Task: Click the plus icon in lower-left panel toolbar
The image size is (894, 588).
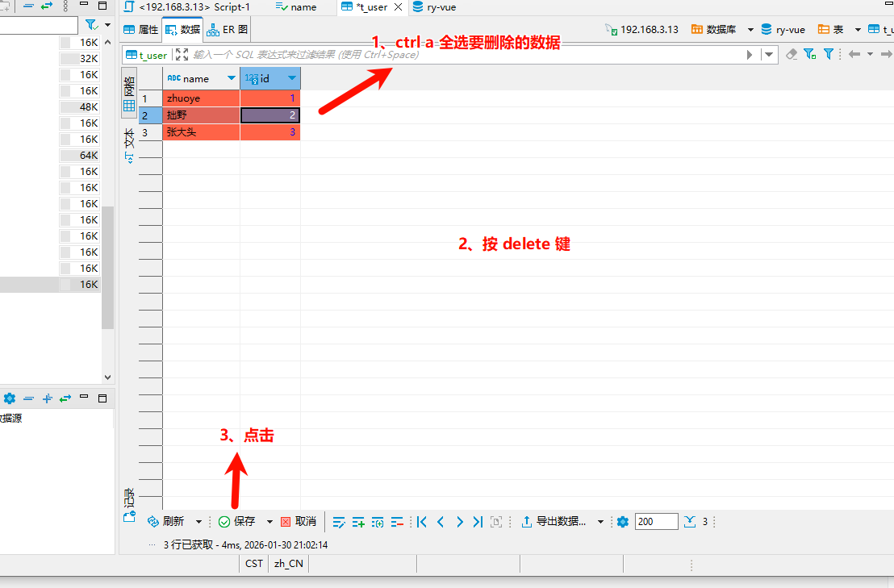Action: tap(48, 398)
